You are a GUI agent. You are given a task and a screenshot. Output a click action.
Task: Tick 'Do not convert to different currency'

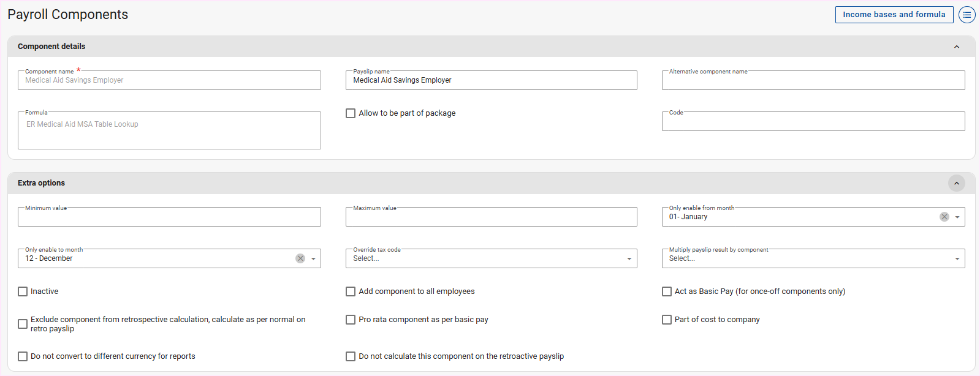[x=23, y=356]
